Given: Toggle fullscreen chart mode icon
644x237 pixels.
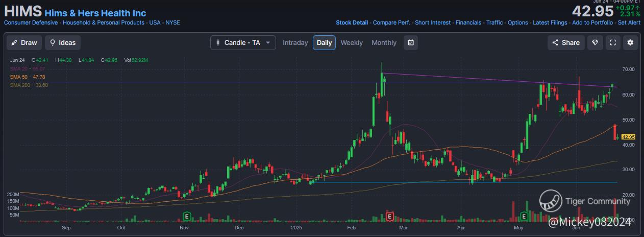Looking at the screenshot, I should tap(613, 43).
